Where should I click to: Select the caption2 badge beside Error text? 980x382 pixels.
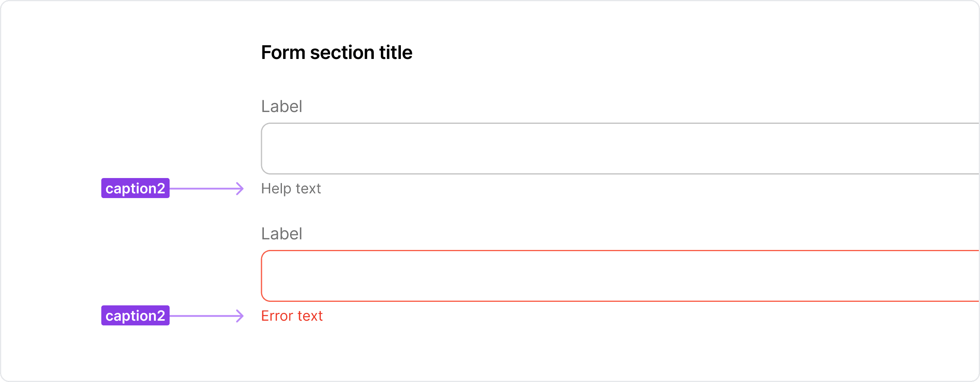pyautogui.click(x=135, y=316)
